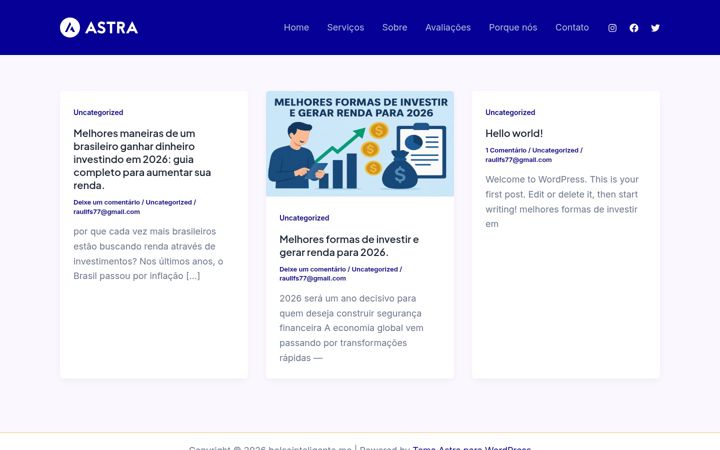720x450 pixels.
Task: Open the 'Hello world!' post title
Action: coord(514,134)
